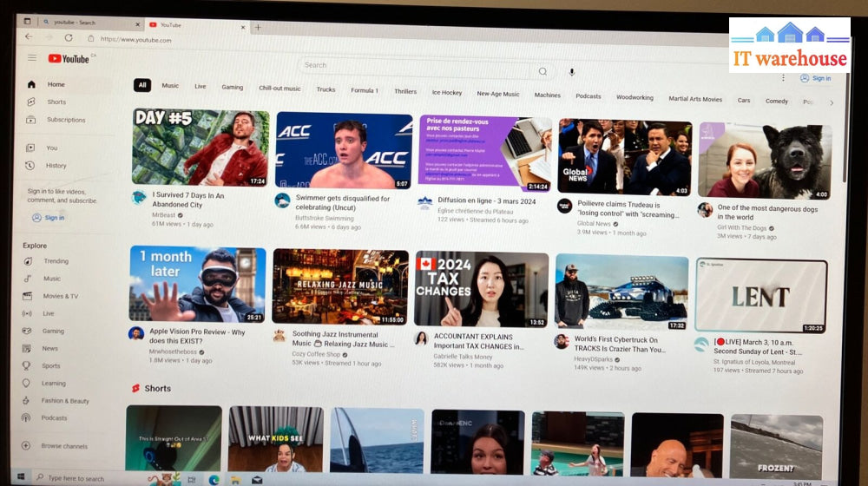Viewport: 868px width, 486px height.
Task: Click the Sign in button at top right
Action: [816, 78]
